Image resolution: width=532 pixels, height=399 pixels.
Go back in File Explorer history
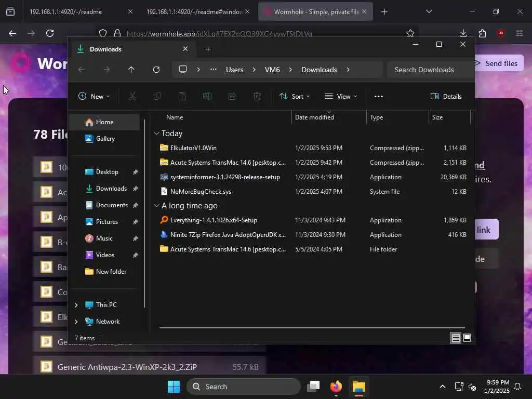click(x=82, y=70)
